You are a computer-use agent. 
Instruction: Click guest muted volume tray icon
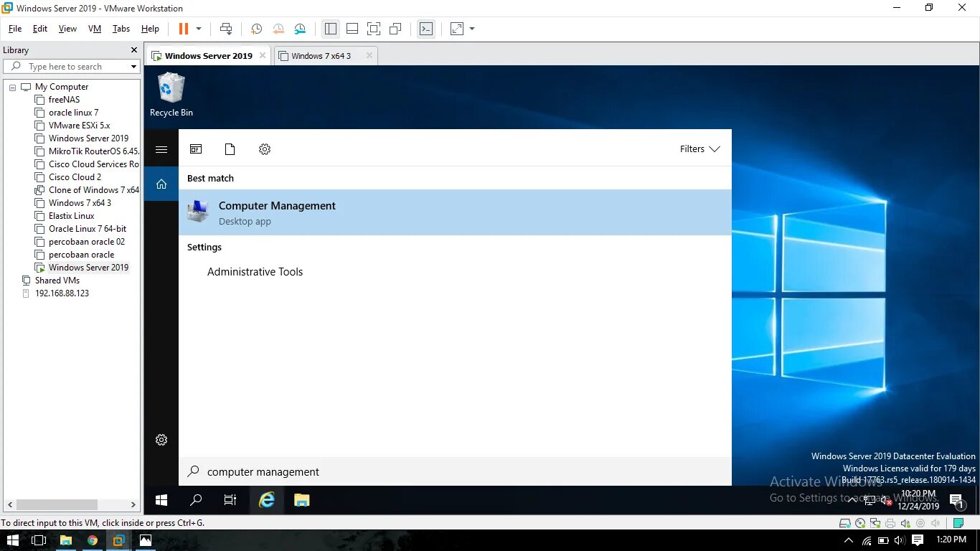tap(886, 501)
